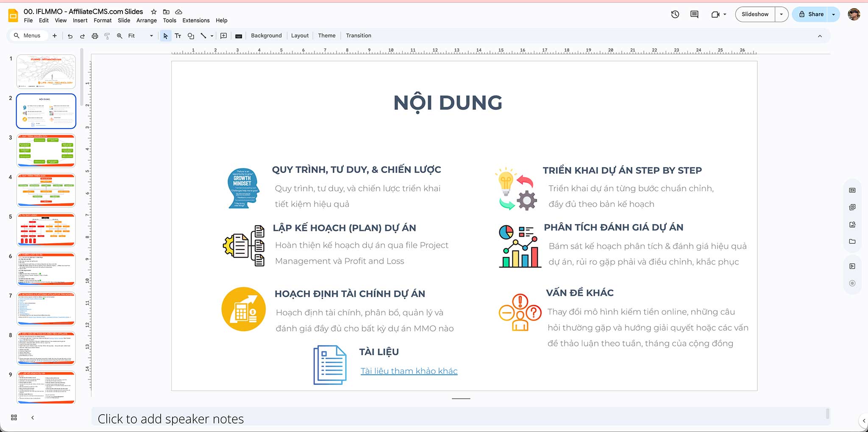This screenshot has height=432, width=868.
Task: Open the comments history icon
Action: (x=694, y=14)
